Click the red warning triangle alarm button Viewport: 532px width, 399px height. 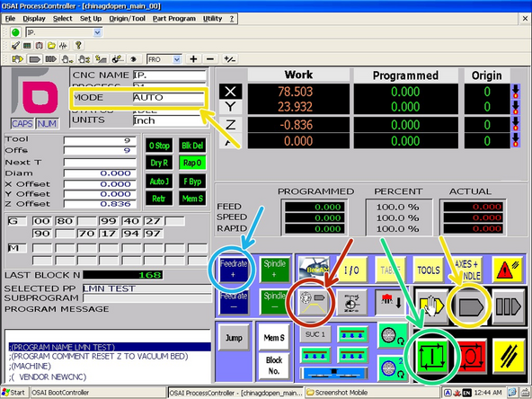(508, 270)
